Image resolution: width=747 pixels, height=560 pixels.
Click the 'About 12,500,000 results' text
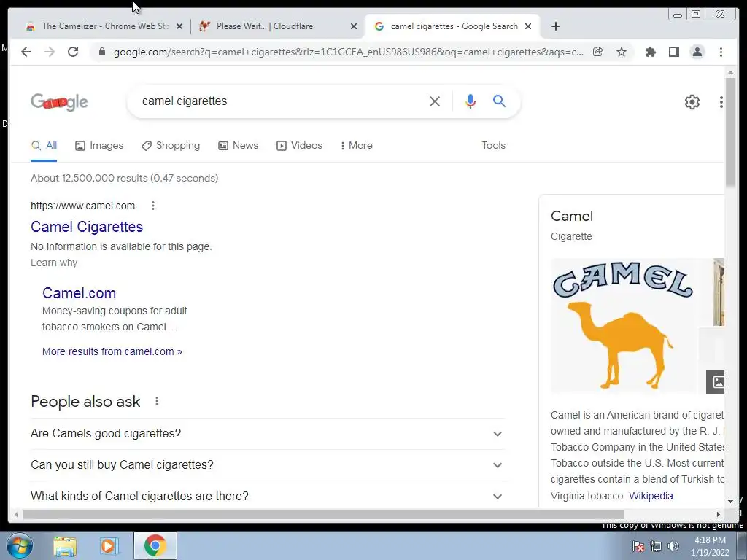click(x=124, y=179)
